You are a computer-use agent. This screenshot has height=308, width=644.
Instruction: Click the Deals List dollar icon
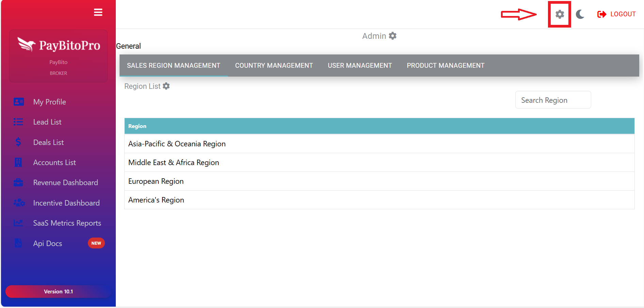click(18, 142)
